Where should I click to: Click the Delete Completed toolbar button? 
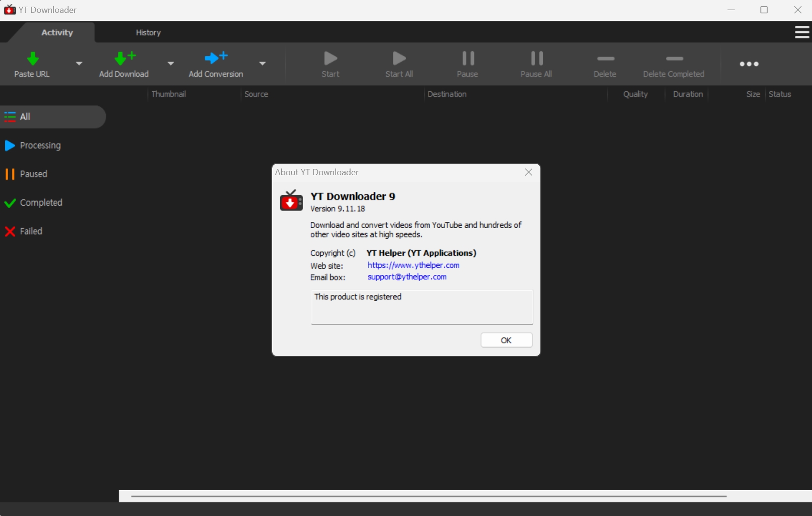pos(674,64)
